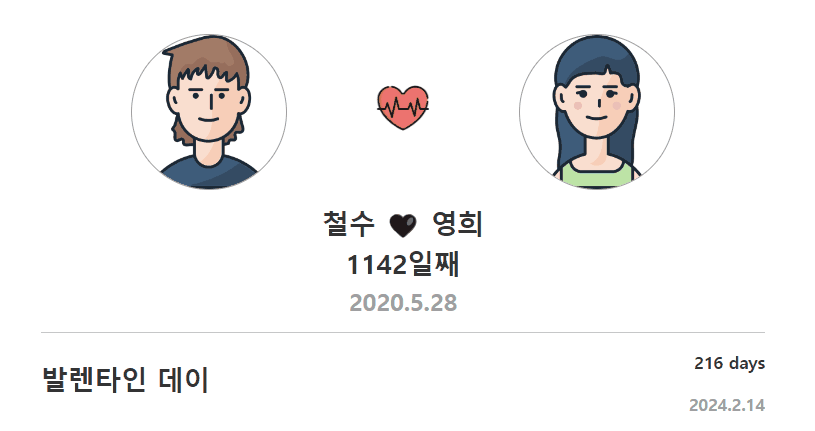Select the name 철수
815x431 pixels.
click(349, 224)
